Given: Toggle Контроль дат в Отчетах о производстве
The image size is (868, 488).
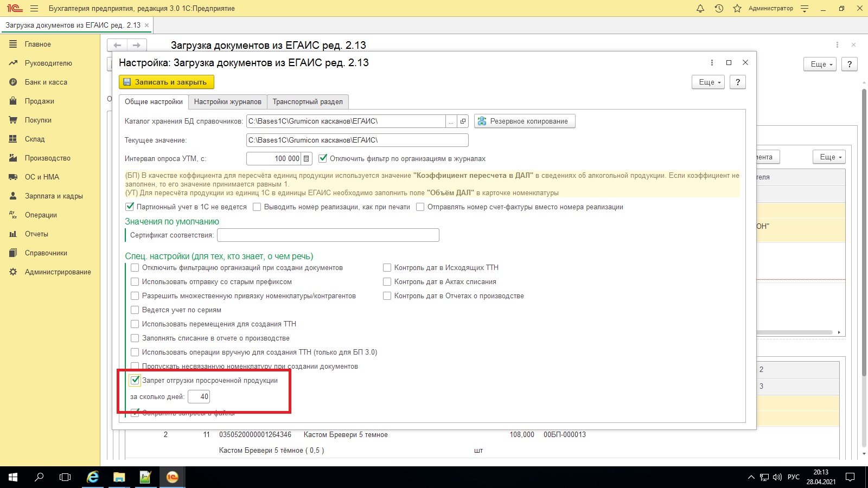Looking at the screenshot, I should pyautogui.click(x=387, y=296).
